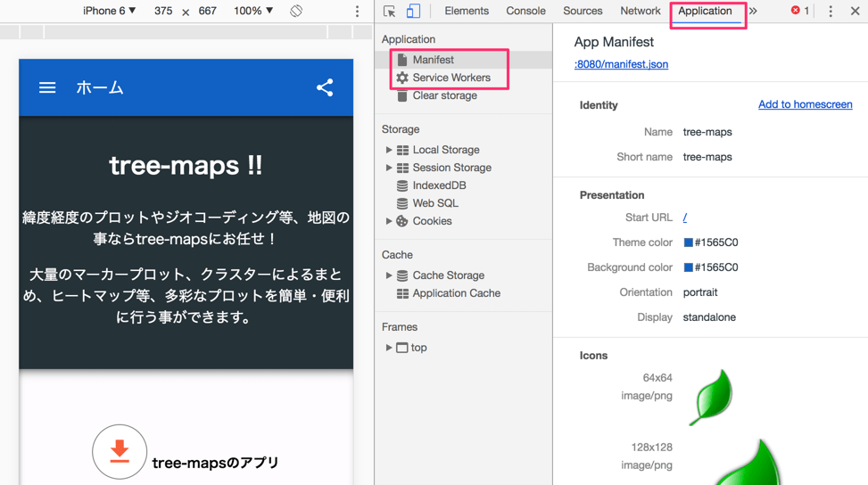The width and height of the screenshot is (868, 485).
Task: Select Service Workers in the sidebar
Action: pyautogui.click(x=451, y=78)
